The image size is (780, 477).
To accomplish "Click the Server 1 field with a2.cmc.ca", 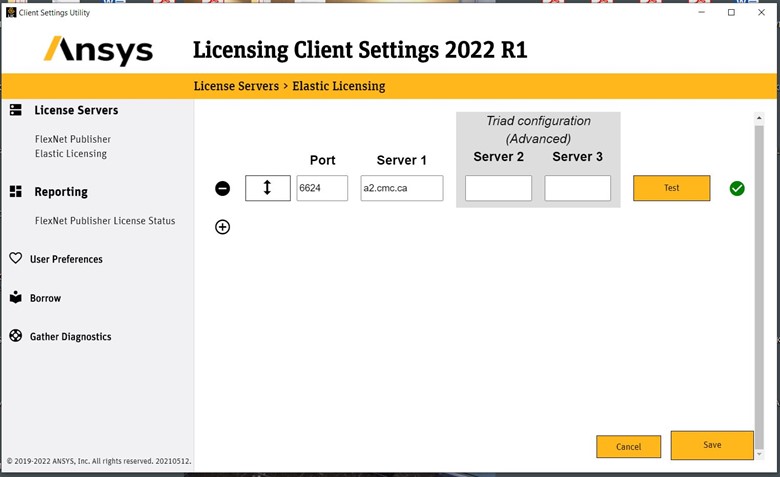I will click(402, 188).
